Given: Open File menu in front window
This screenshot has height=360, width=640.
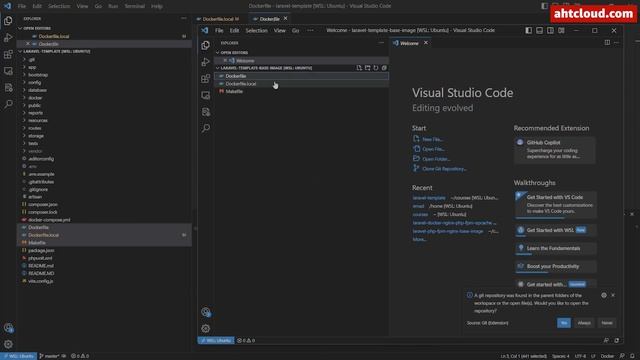Looking at the screenshot, I should [x=219, y=31].
